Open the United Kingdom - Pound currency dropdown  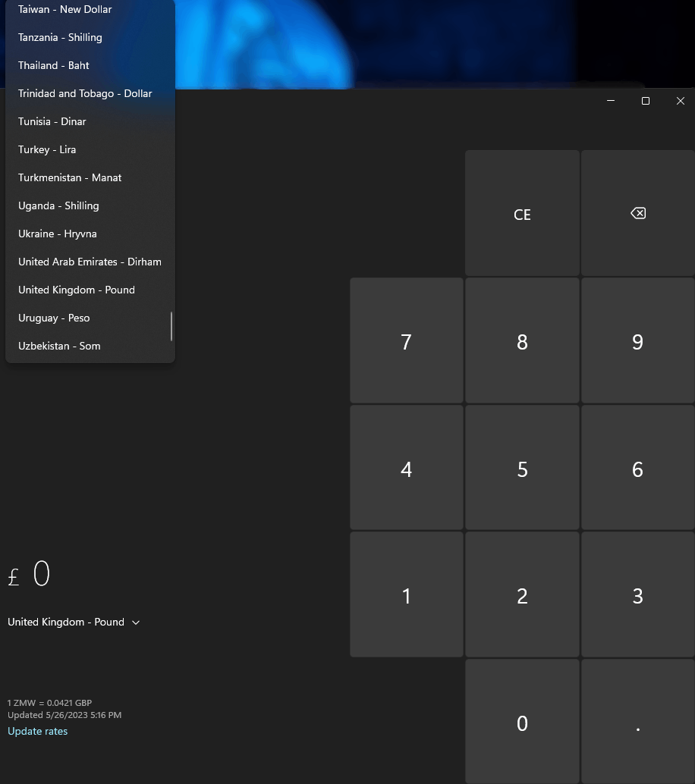click(x=74, y=622)
